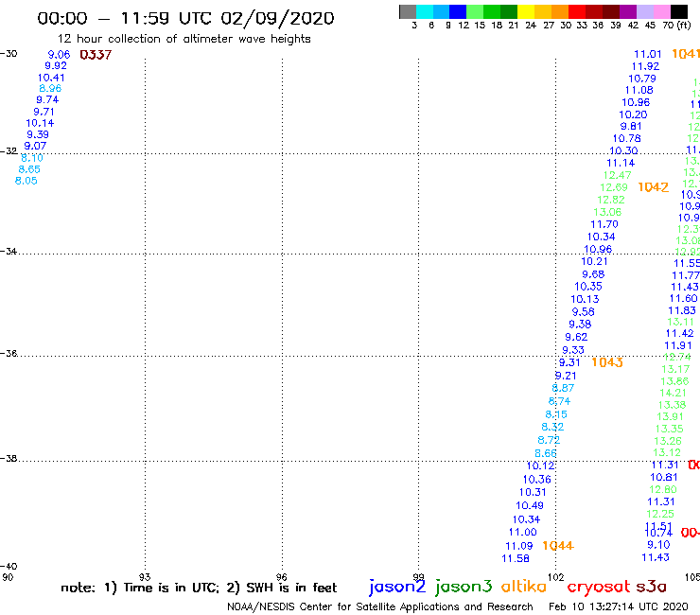
Task: Click the longitude axis label 93
Action: click(145, 577)
